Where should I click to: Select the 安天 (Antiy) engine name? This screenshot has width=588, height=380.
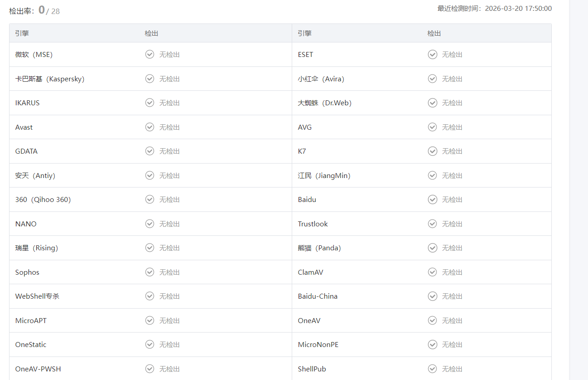(x=35, y=175)
